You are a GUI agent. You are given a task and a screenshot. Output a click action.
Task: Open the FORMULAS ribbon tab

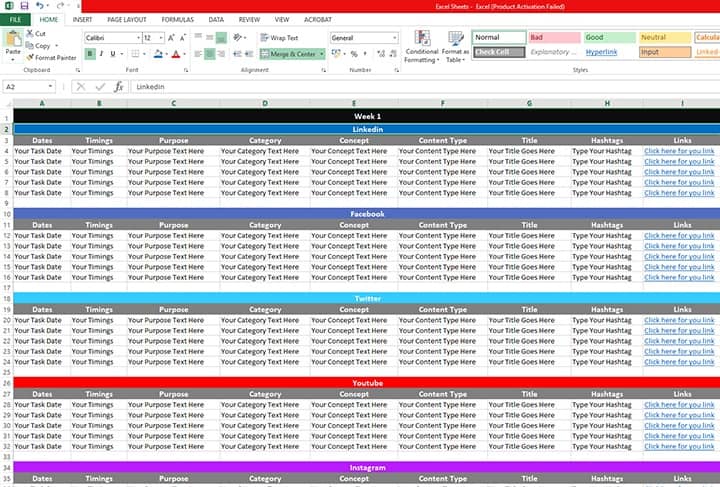178,19
